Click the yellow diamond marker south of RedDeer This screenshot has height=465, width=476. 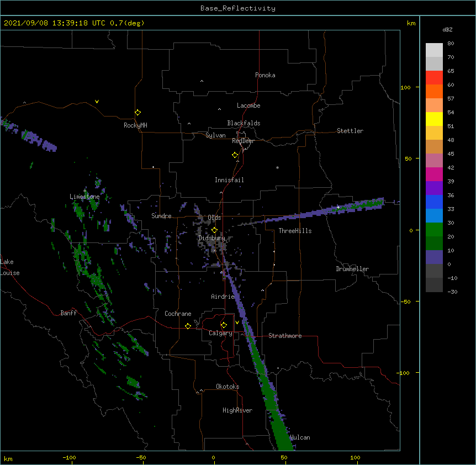click(235, 155)
